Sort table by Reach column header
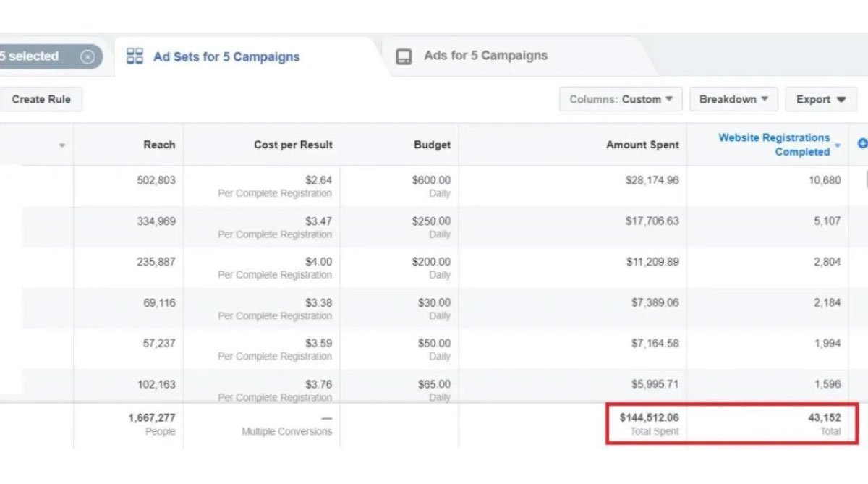The width and height of the screenshot is (868, 484). [159, 145]
